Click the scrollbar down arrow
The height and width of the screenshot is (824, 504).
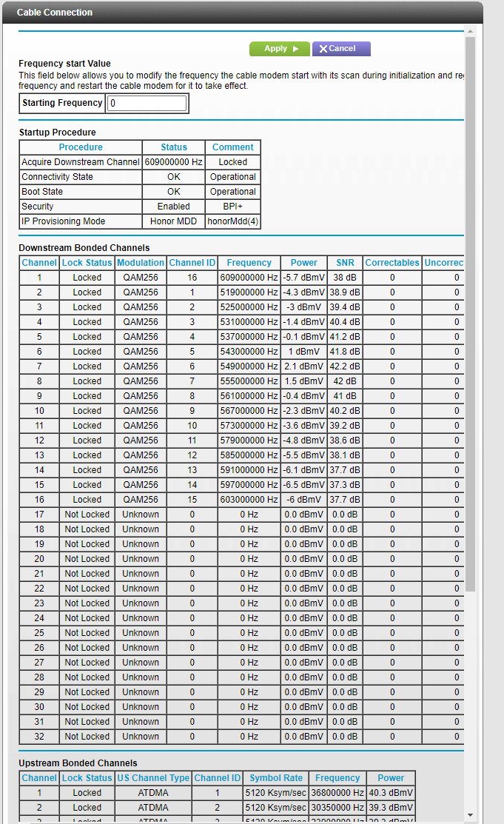click(470, 814)
